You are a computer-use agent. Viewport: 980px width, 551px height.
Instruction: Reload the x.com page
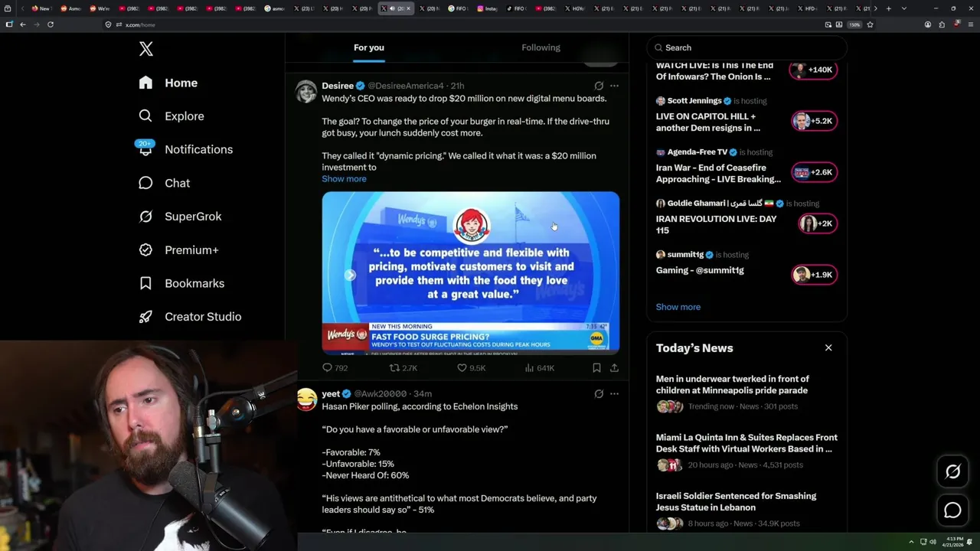click(x=51, y=24)
